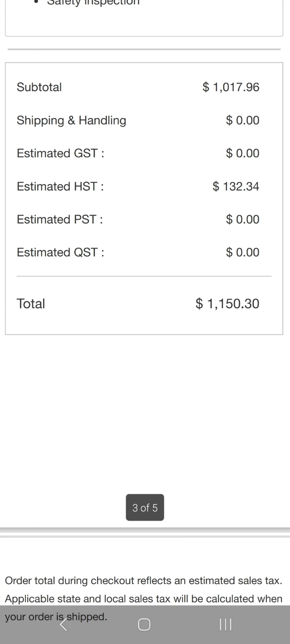Select the Estimated PST label
The image size is (290, 644).
pyautogui.click(x=60, y=220)
